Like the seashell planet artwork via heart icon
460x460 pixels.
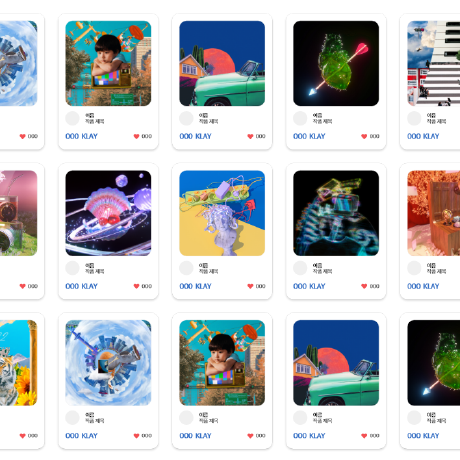[x=136, y=286]
